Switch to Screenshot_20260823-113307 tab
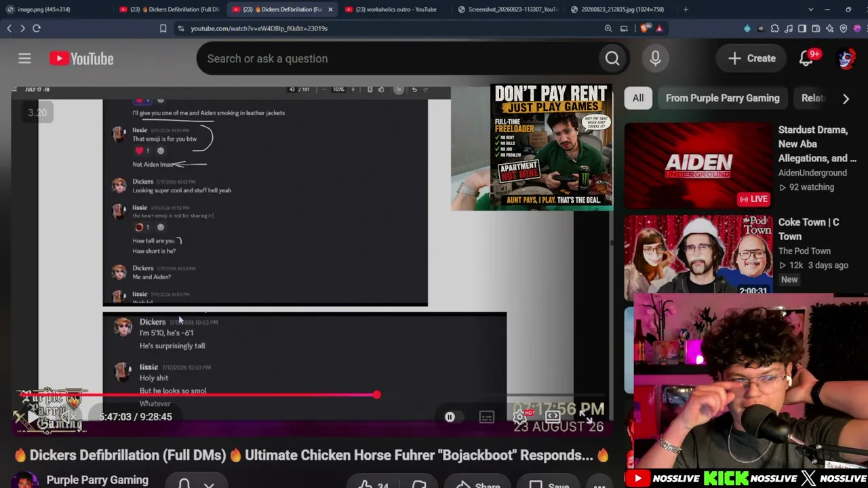 [x=507, y=9]
